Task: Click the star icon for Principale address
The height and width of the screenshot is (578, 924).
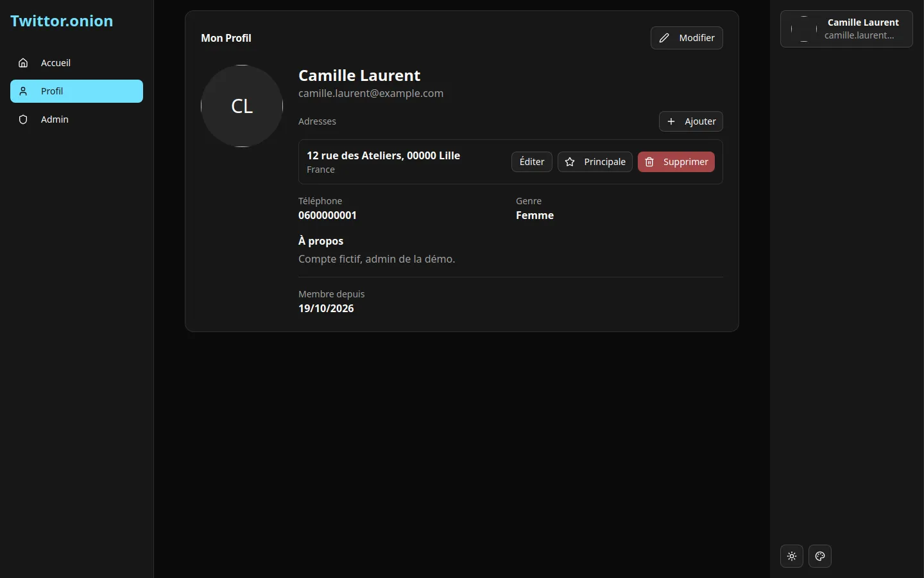Action: point(570,162)
